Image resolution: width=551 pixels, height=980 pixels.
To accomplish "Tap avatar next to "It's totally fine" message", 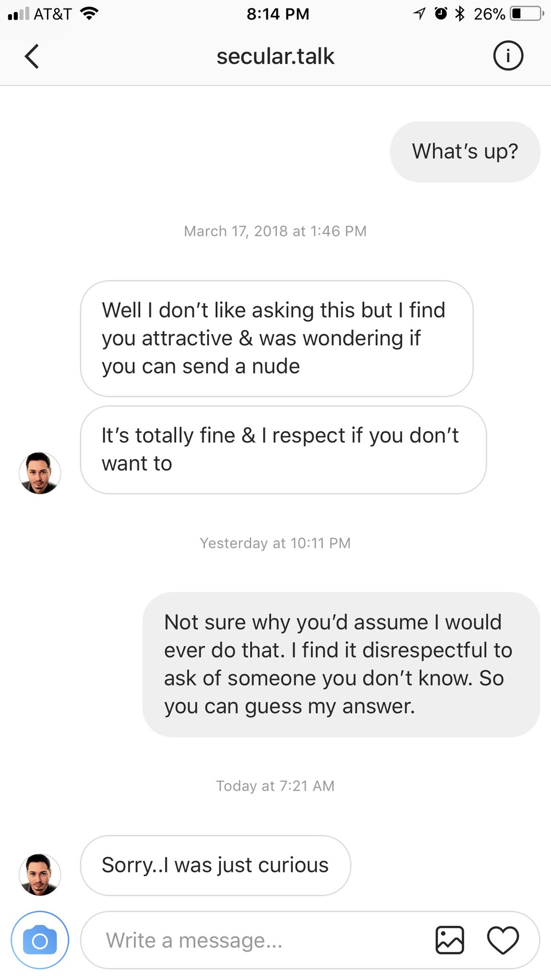I will [40, 473].
